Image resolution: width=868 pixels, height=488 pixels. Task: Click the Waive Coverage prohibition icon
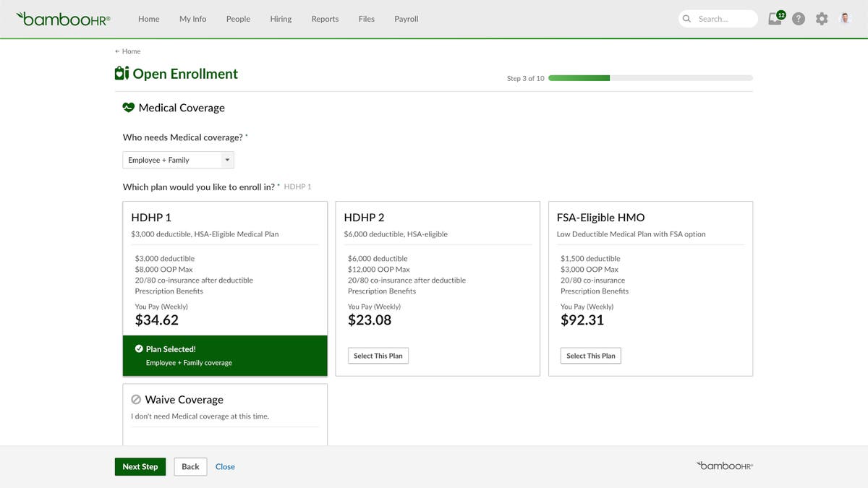pyautogui.click(x=137, y=399)
